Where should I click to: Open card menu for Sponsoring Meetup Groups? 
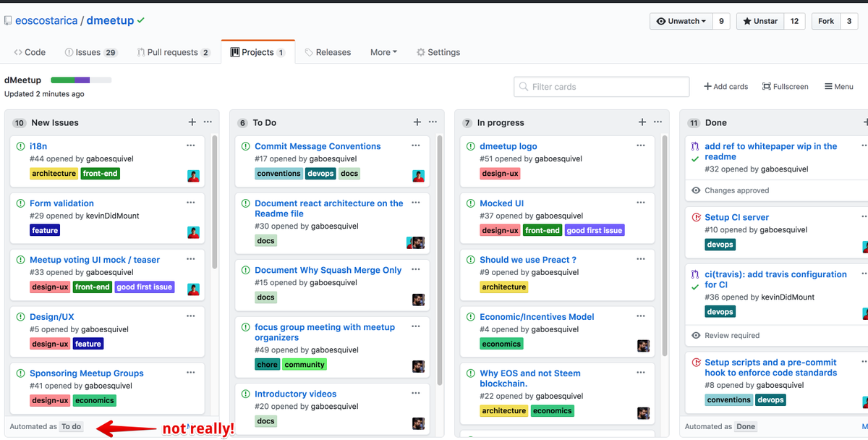coord(191,373)
